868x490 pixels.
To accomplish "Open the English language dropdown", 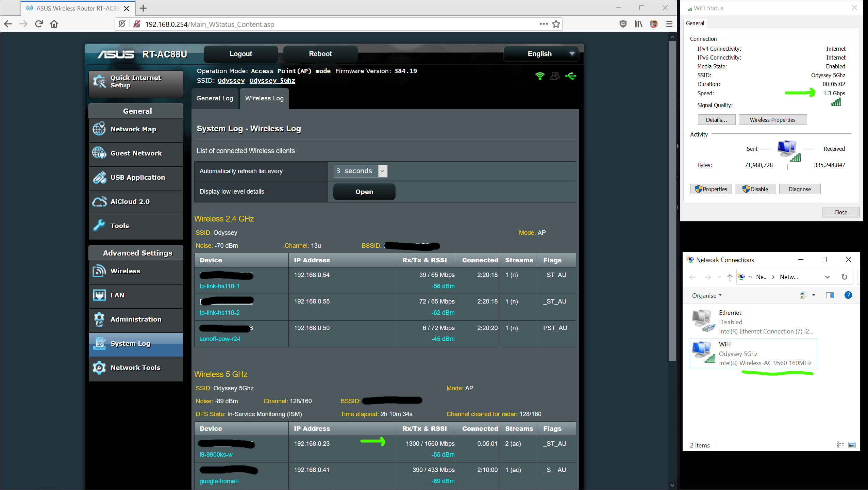I will click(541, 53).
